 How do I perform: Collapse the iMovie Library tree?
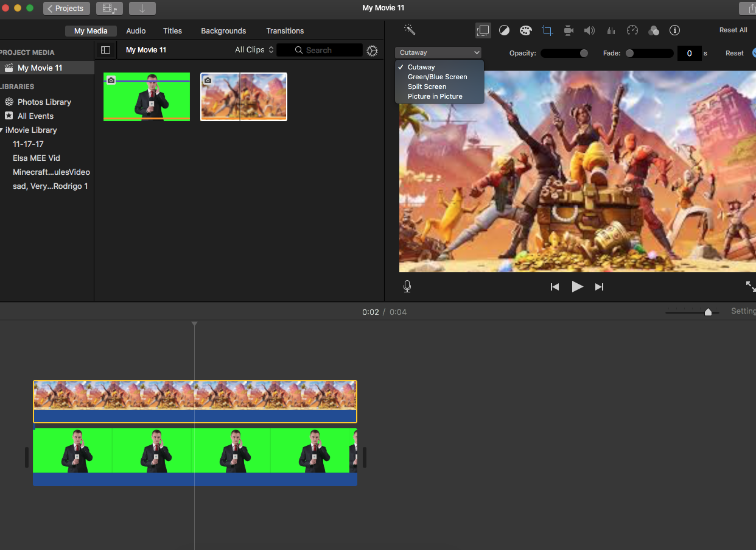[x=2, y=130]
